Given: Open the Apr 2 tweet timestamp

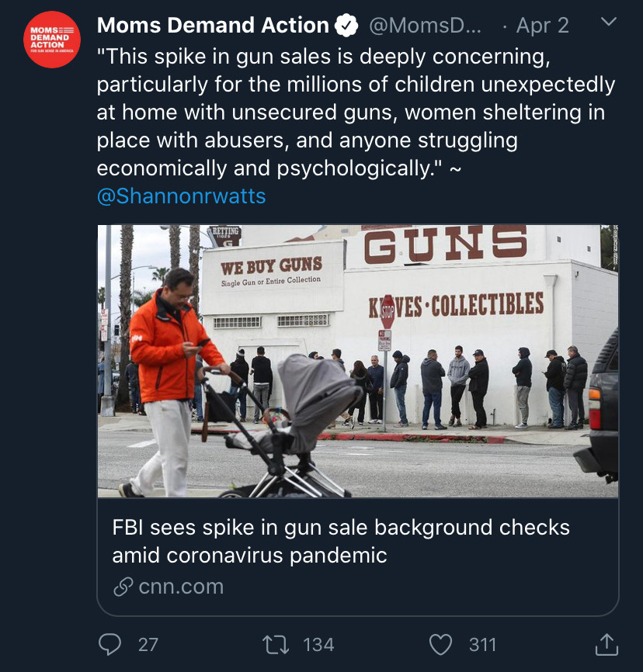Looking at the screenshot, I should 542,26.
